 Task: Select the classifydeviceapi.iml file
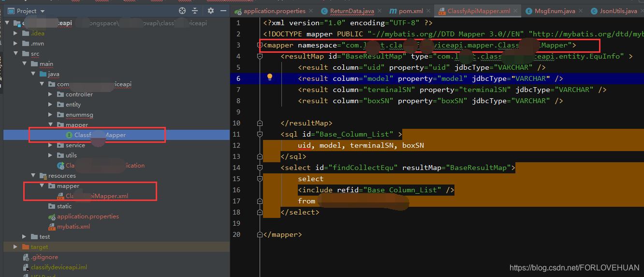tap(59, 267)
